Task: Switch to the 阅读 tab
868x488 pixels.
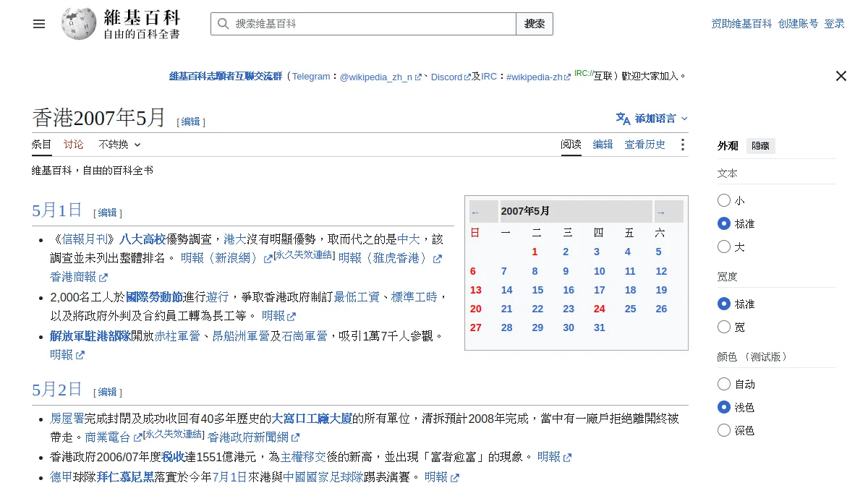Action: (x=571, y=145)
